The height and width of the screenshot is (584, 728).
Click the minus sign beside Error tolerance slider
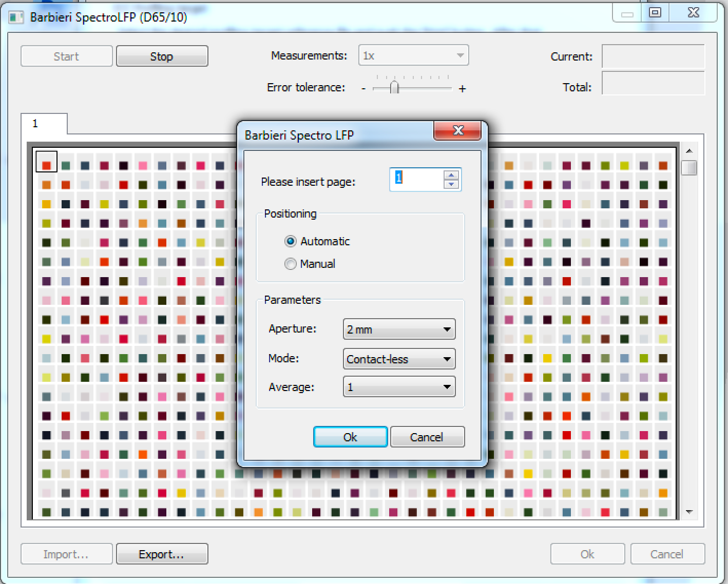363,89
